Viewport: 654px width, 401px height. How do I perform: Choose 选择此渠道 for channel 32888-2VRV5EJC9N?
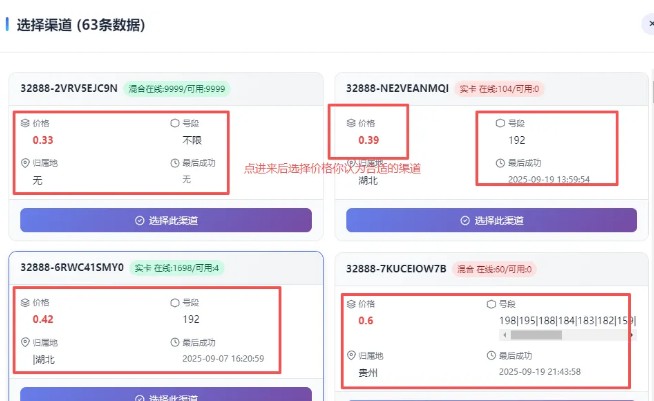[165, 220]
